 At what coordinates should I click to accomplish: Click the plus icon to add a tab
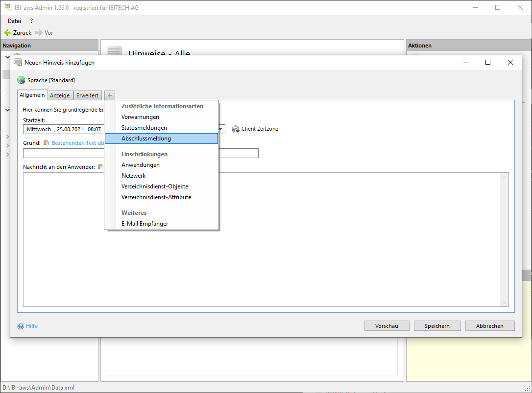[x=110, y=95]
